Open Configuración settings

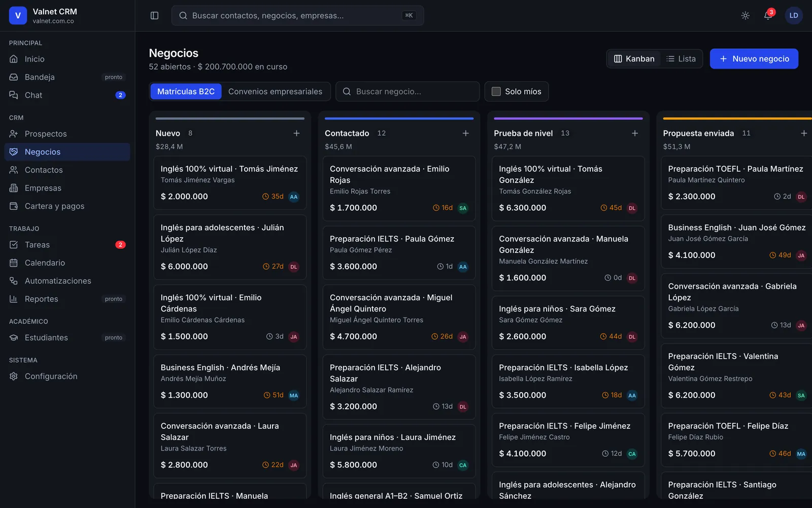click(67, 376)
